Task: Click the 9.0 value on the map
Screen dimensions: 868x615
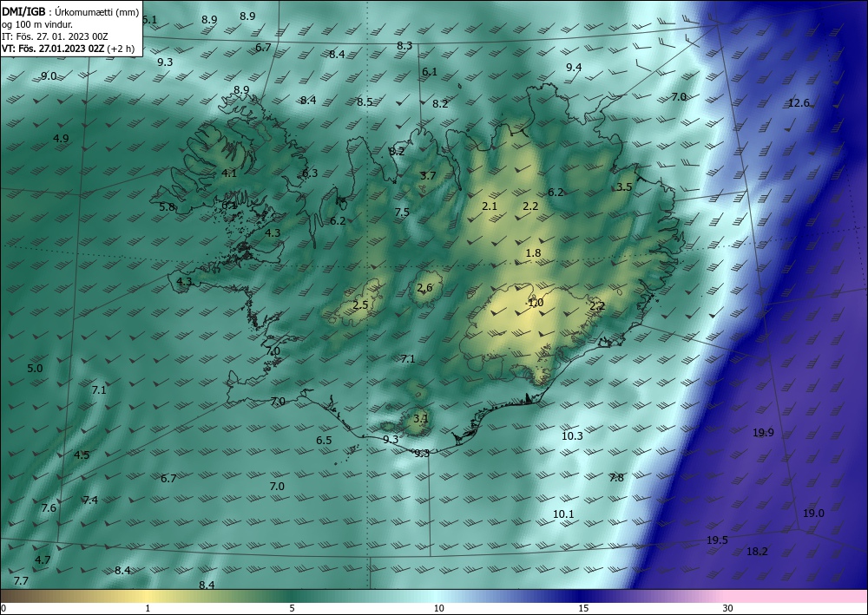Action: (x=49, y=76)
